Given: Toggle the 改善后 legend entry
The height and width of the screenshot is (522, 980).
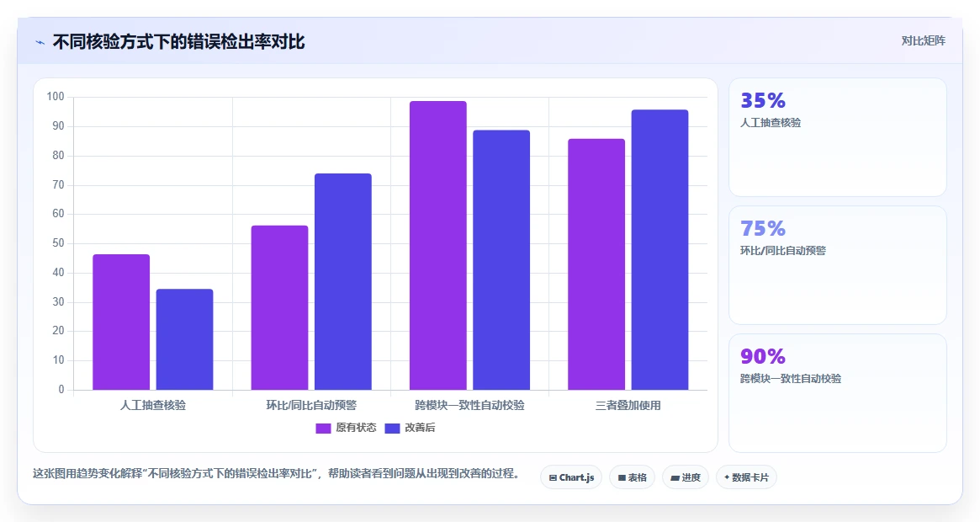Looking at the screenshot, I should click(x=410, y=428).
